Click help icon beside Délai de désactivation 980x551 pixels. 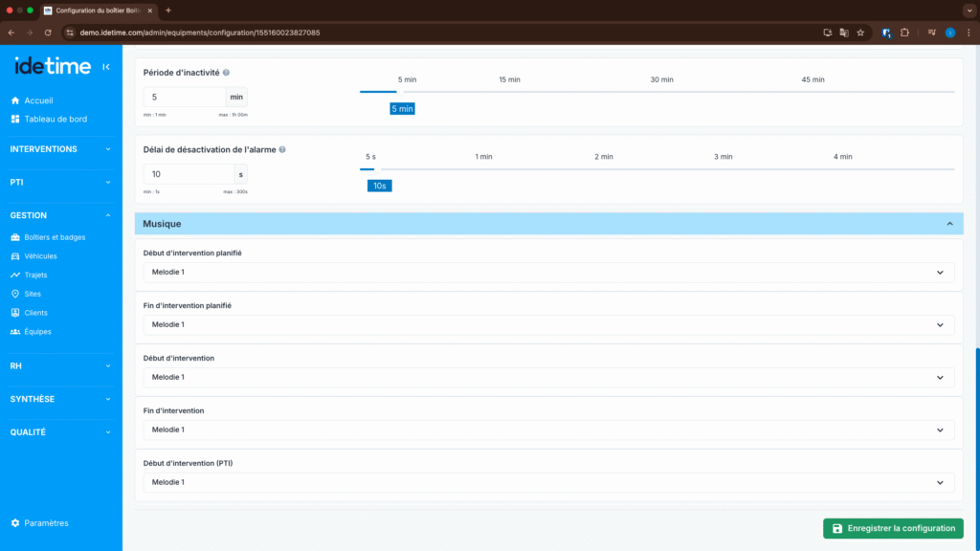tap(282, 150)
